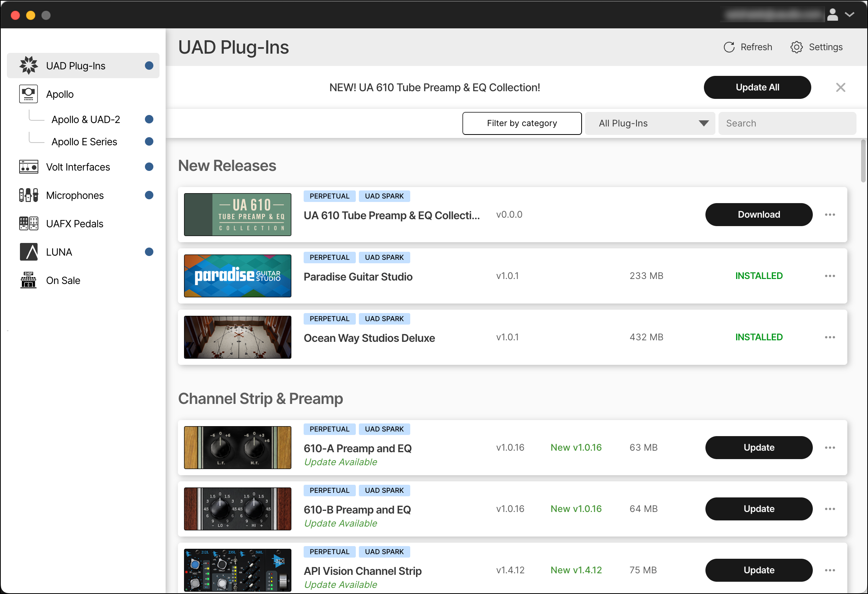Dismiss the new release banner
The width and height of the screenshot is (868, 594).
pos(840,87)
